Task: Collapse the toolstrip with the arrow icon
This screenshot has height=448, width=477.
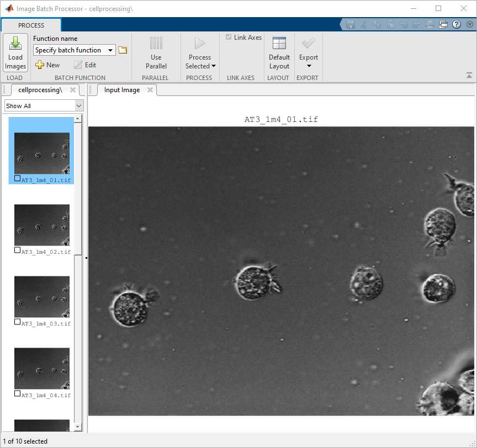Action: [469, 75]
